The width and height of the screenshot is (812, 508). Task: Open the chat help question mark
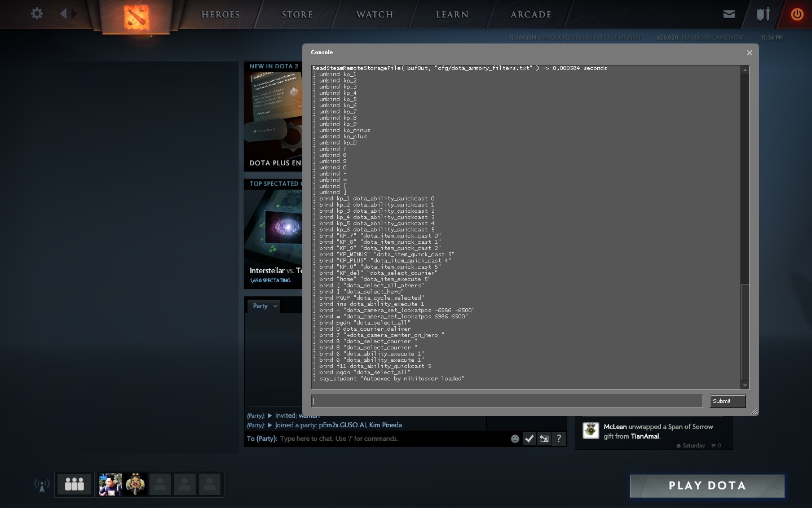(x=559, y=439)
